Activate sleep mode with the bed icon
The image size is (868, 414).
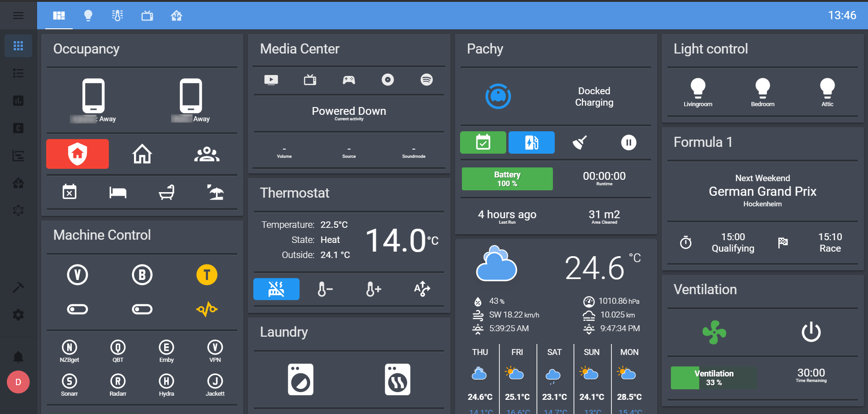118,192
